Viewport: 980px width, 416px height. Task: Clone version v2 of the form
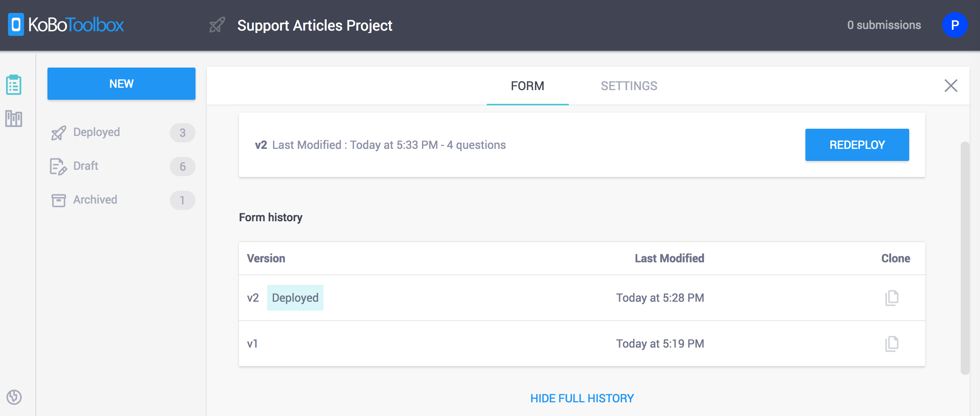tap(891, 298)
